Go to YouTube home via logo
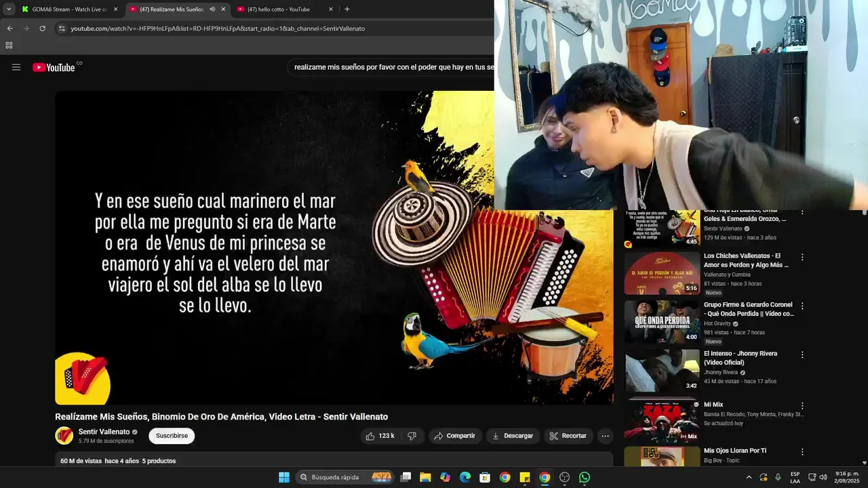This screenshot has width=868, height=488. point(54,67)
